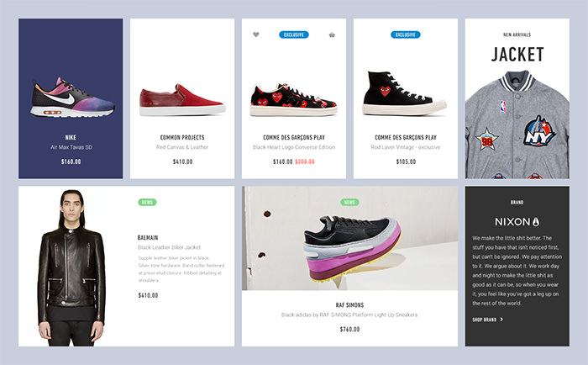Click the Raf Simons brand title

(349, 305)
